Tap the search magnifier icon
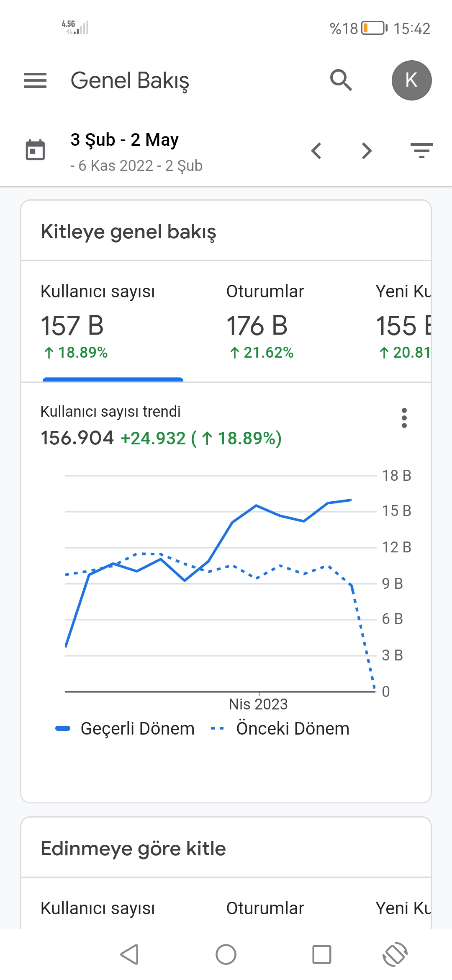 341,80
